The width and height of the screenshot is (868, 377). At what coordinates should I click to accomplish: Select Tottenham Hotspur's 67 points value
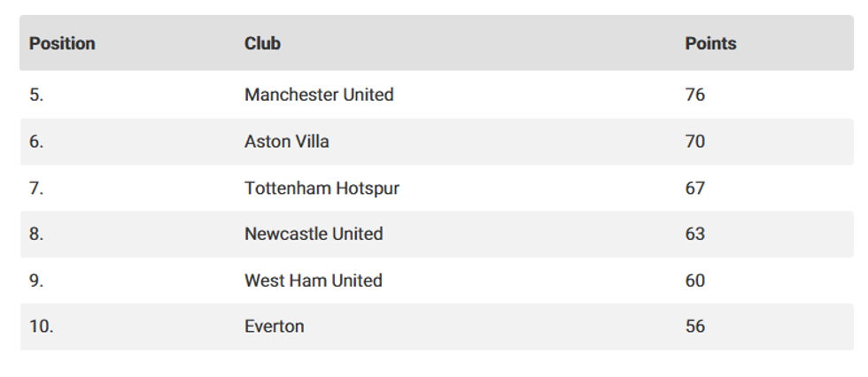[x=695, y=188]
